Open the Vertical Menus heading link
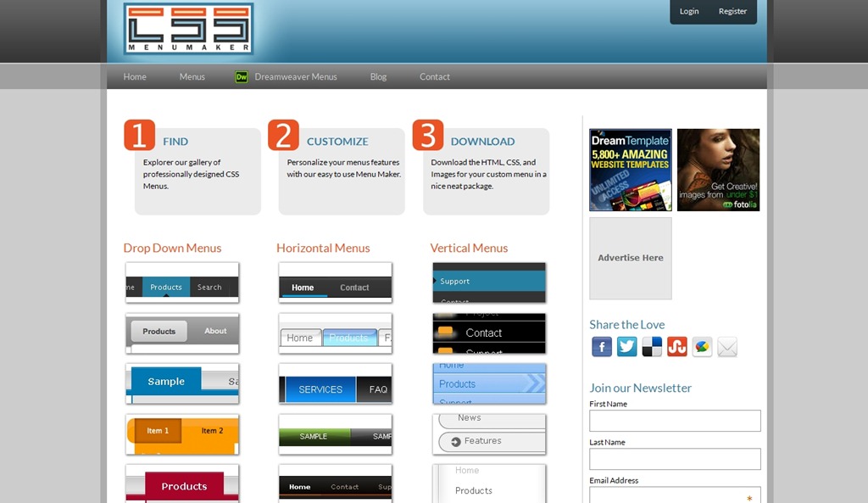The height and width of the screenshot is (503, 868). click(x=469, y=249)
